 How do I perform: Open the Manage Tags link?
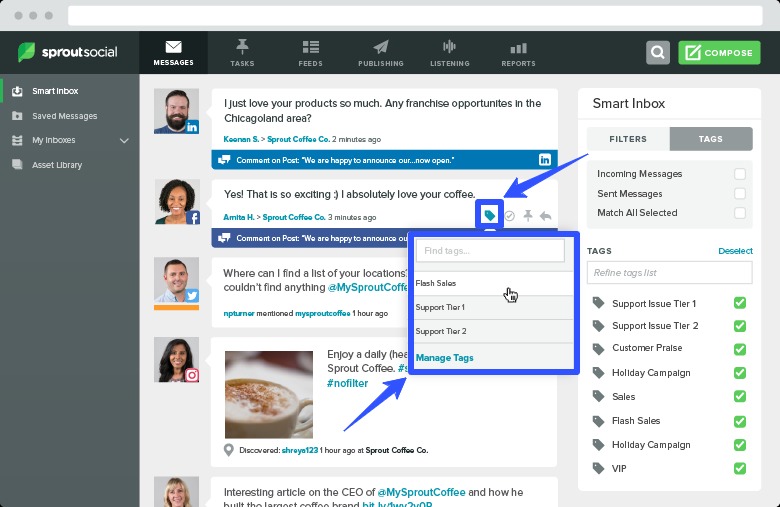(x=444, y=358)
